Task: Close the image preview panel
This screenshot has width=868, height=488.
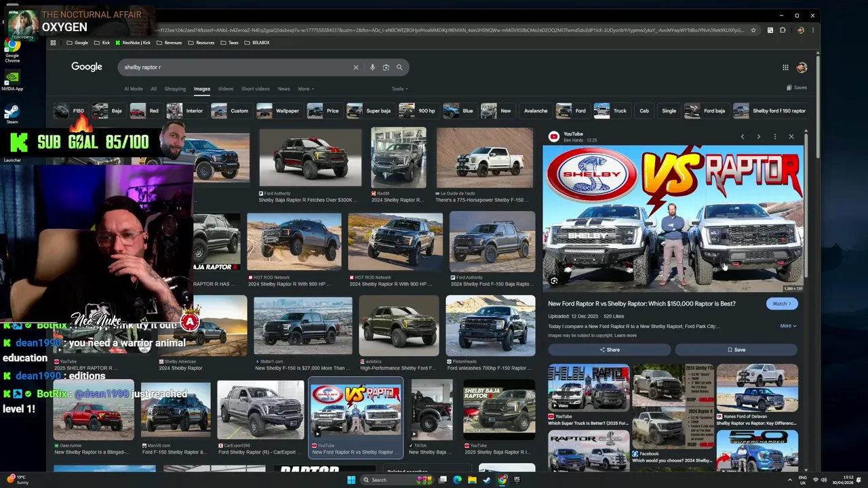Action: (791, 137)
